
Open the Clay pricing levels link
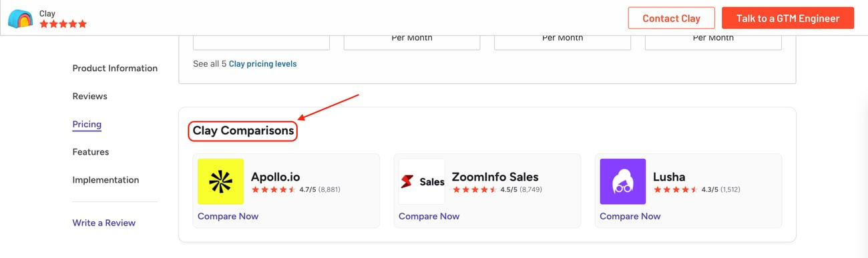point(263,64)
